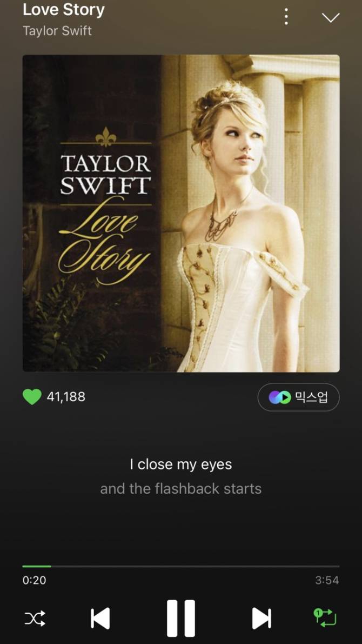Image resolution: width=362 pixels, height=644 pixels.
Task: Click the green played portion of progress bar
Action: (x=37, y=566)
